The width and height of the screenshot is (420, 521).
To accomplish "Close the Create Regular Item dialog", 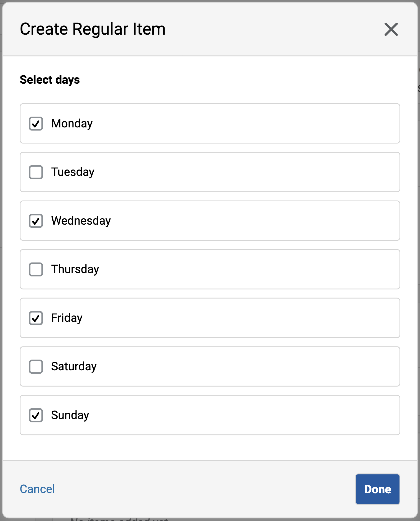I will click(x=391, y=29).
